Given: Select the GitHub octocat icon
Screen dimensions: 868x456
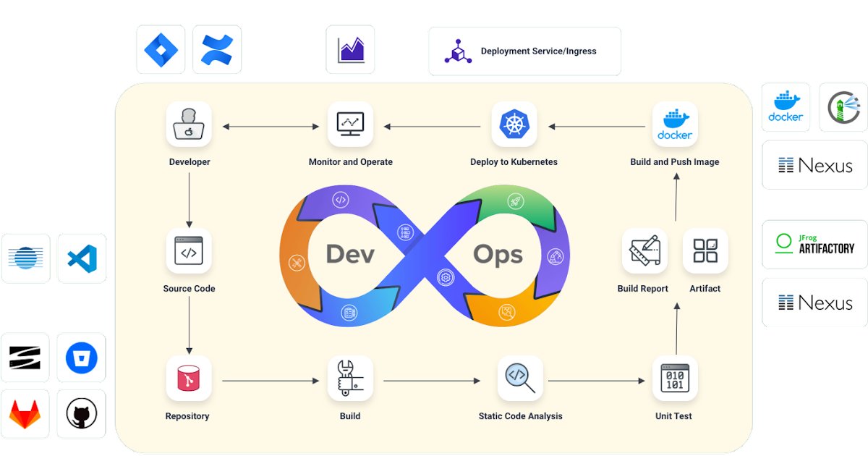Looking at the screenshot, I should tap(81, 413).
